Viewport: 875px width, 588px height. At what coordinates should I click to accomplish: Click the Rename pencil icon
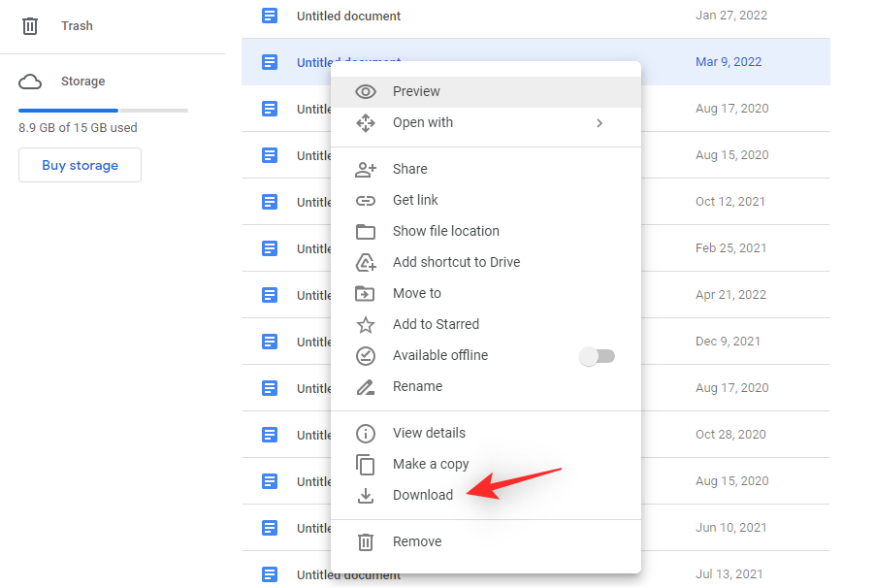[366, 387]
